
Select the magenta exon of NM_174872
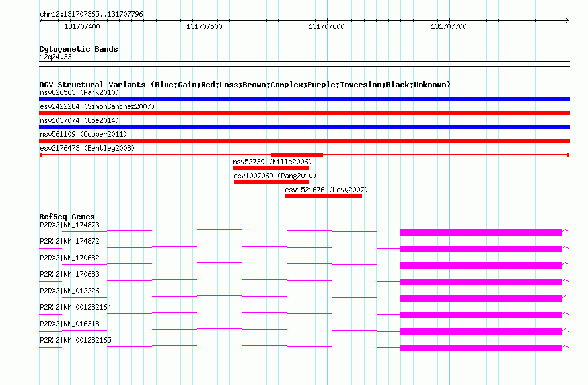pyautogui.click(x=481, y=249)
